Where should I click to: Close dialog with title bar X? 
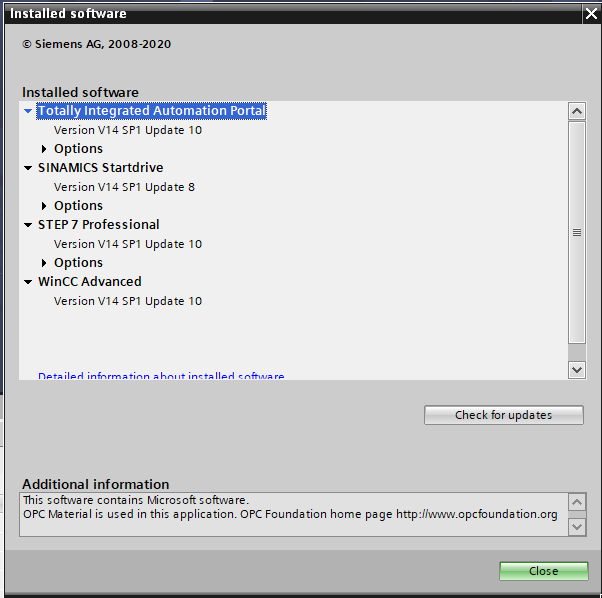point(591,14)
